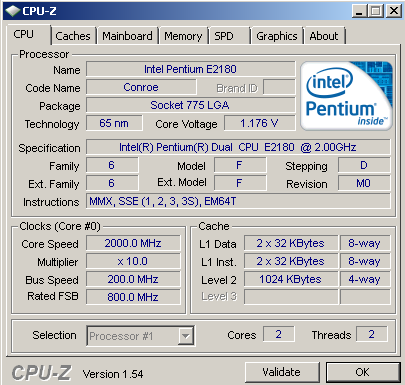Click the CPU-Z logo at bottom left
Image resolution: width=405 pixels, height=385 pixels.
41,373
